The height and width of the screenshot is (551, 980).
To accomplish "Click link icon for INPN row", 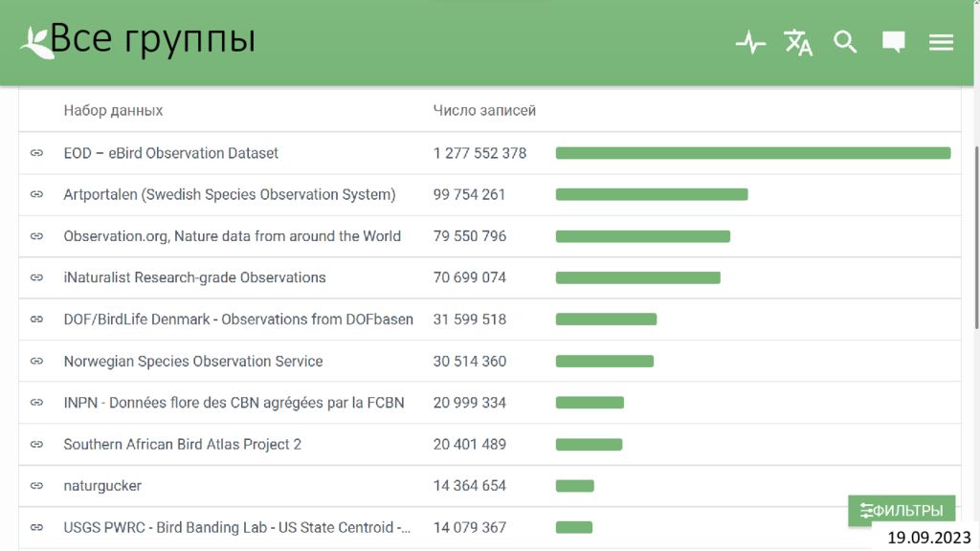I will (37, 403).
